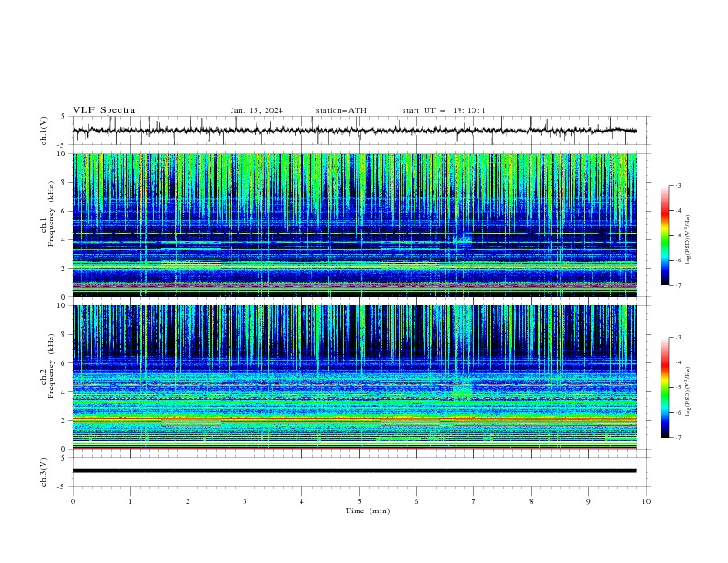
Task: Select the date text "Jan. 15, 2024"
Action: coord(256,110)
